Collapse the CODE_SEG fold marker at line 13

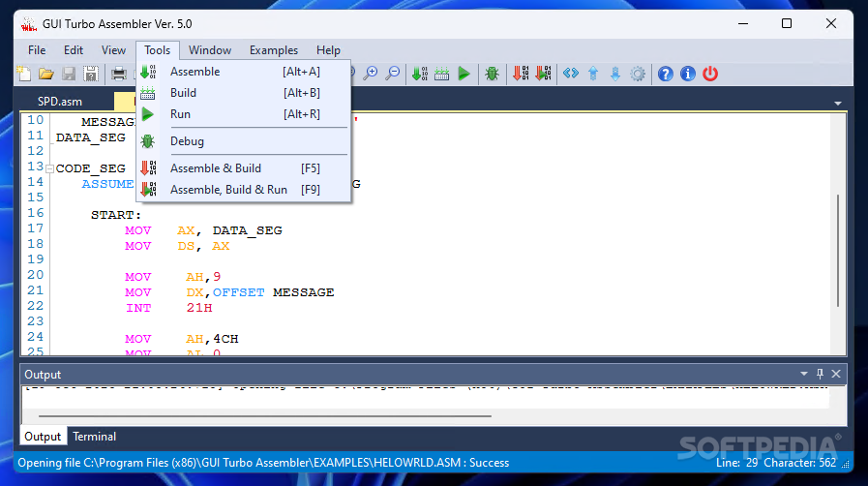[49, 168]
